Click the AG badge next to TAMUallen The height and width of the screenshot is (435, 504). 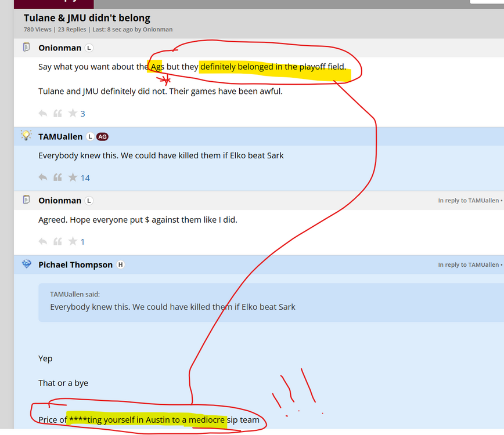(102, 137)
